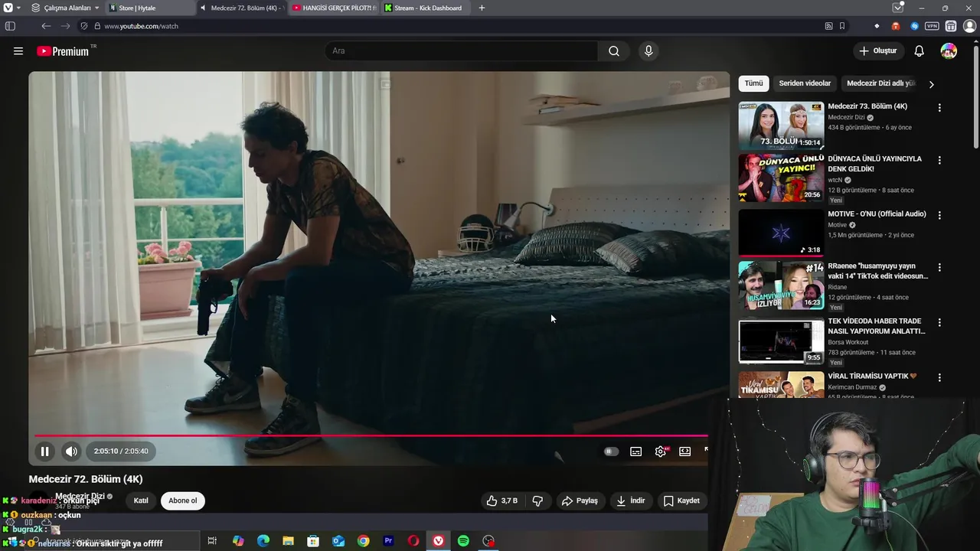Open Task View on the taskbar
The height and width of the screenshot is (551, 980).
[212, 541]
